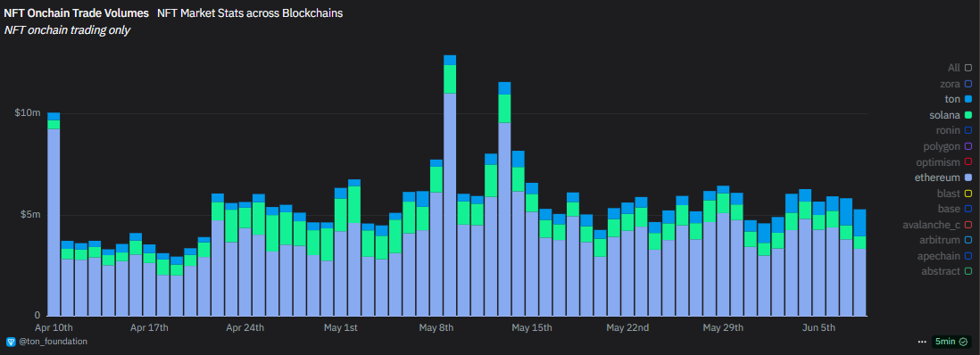
Task: Click the ethereum segment of tallest bar
Action: pyautogui.click(x=450, y=204)
